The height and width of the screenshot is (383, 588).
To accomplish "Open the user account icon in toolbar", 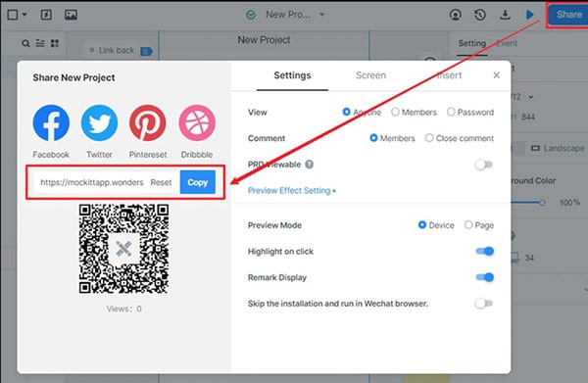I will (456, 15).
